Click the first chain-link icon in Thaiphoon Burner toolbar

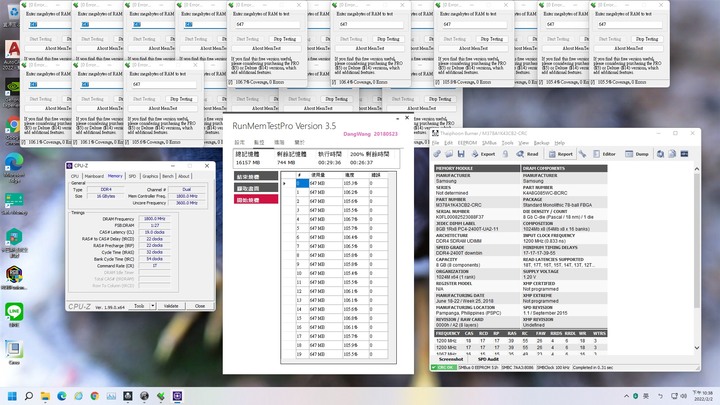(437, 154)
